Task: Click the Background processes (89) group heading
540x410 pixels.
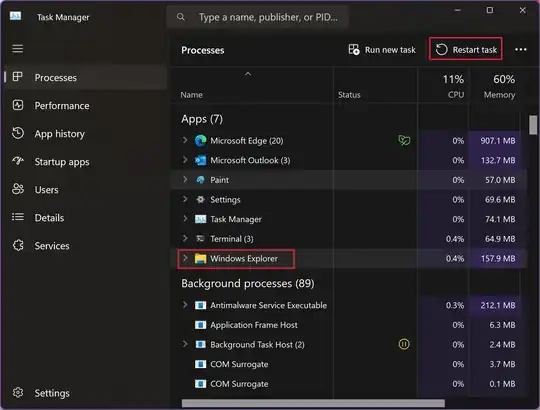Action: (x=248, y=283)
